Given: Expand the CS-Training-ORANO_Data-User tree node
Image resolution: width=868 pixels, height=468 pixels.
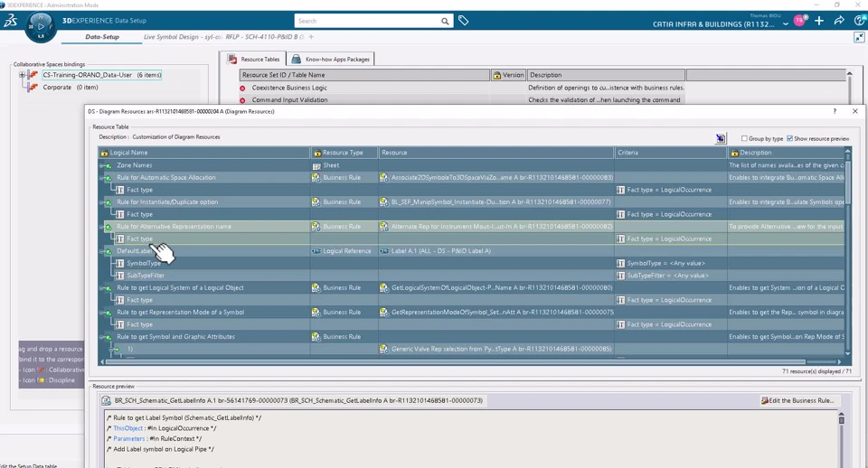Looking at the screenshot, I should click(22, 75).
